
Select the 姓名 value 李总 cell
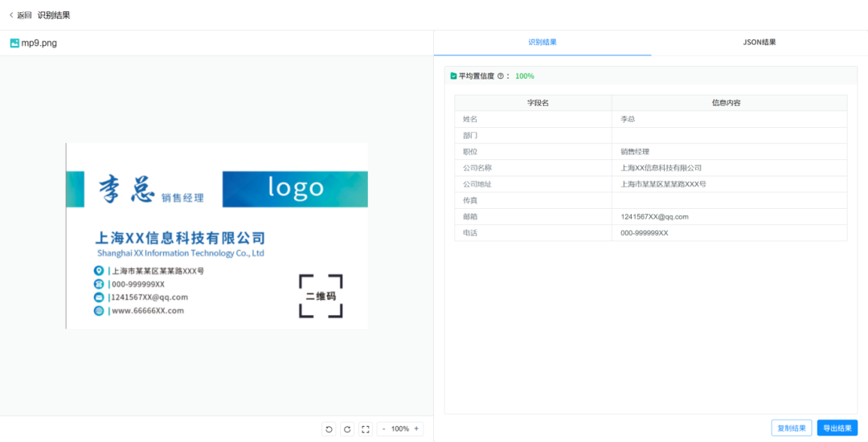coord(728,119)
